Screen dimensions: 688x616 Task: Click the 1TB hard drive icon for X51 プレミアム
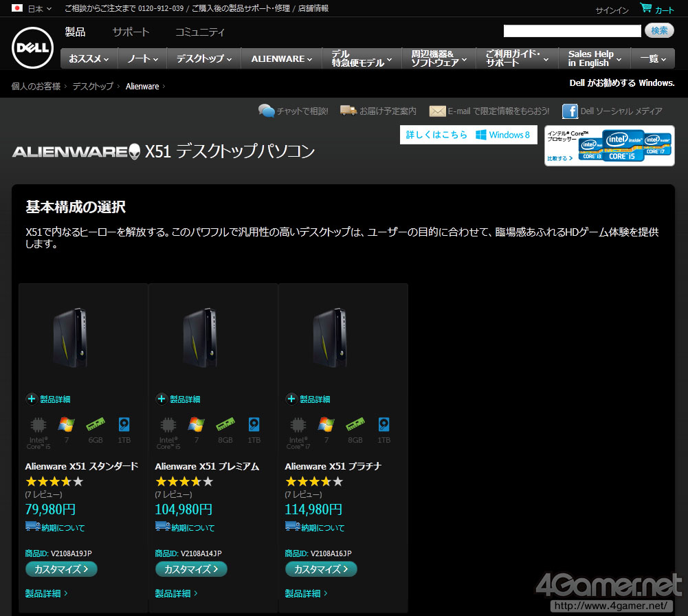(x=254, y=425)
